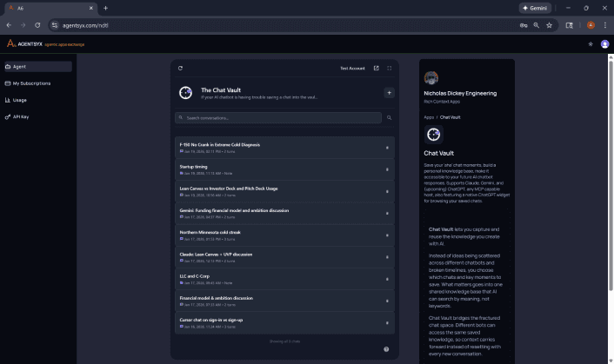Click the refresh icon in Chat Vault panel

tap(180, 68)
